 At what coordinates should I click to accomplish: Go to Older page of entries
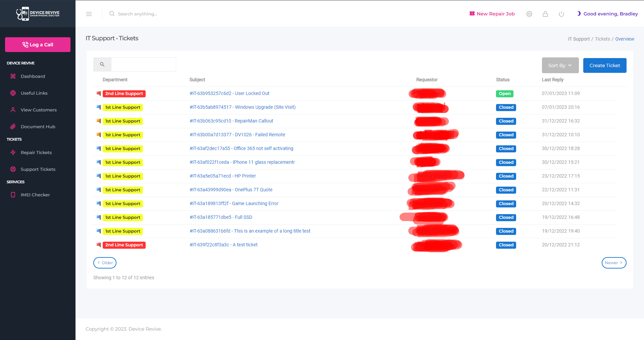point(105,263)
